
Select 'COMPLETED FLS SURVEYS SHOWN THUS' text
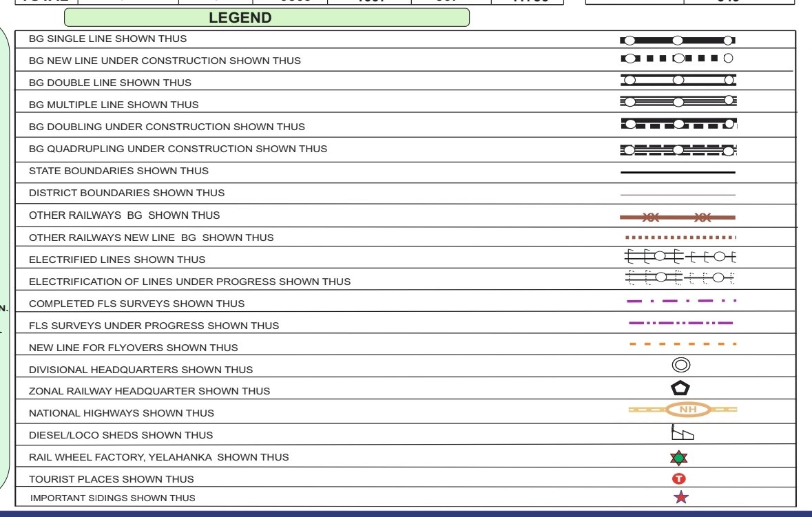tap(137, 304)
